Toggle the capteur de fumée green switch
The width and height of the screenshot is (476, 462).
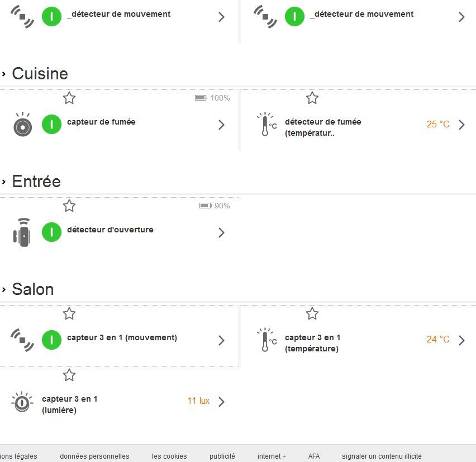tap(52, 124)
